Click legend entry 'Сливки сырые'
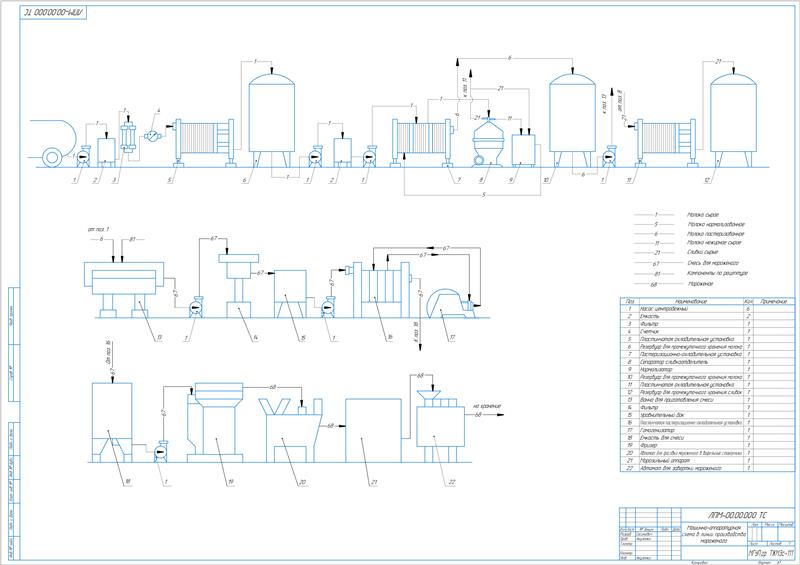 pos(703,252)
